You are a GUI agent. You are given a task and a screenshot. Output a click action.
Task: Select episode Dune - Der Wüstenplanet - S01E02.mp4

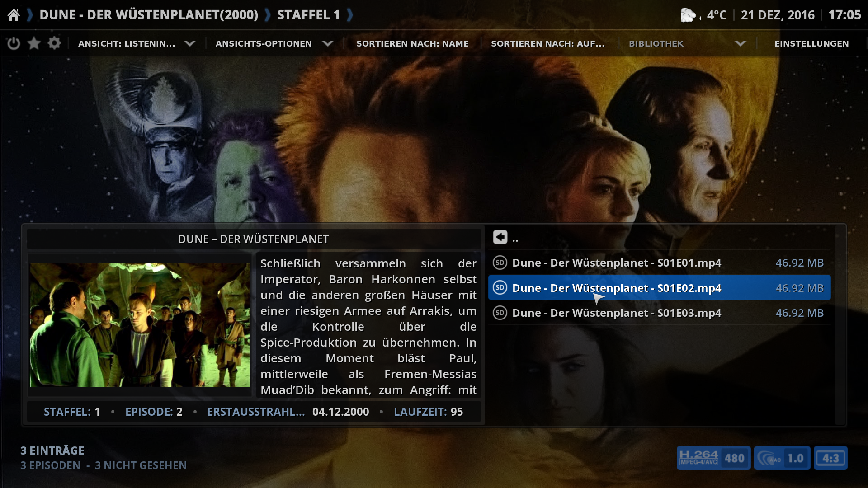click(x=659, y=288)
